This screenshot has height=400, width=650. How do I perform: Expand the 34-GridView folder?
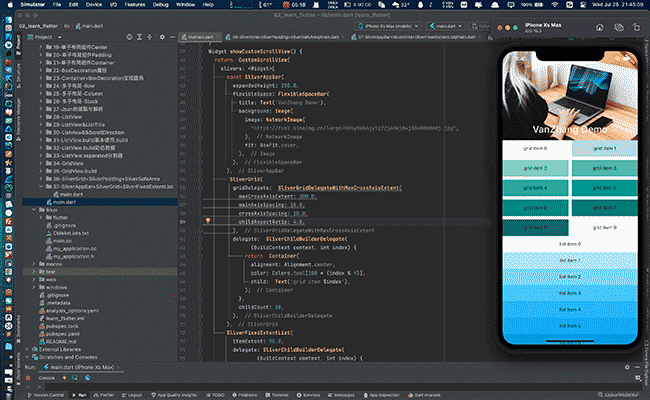(41, 163)
